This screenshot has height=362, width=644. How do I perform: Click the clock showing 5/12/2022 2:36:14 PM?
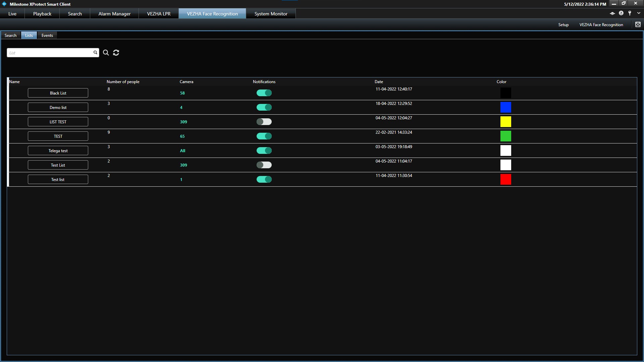[x=585, y=4]
